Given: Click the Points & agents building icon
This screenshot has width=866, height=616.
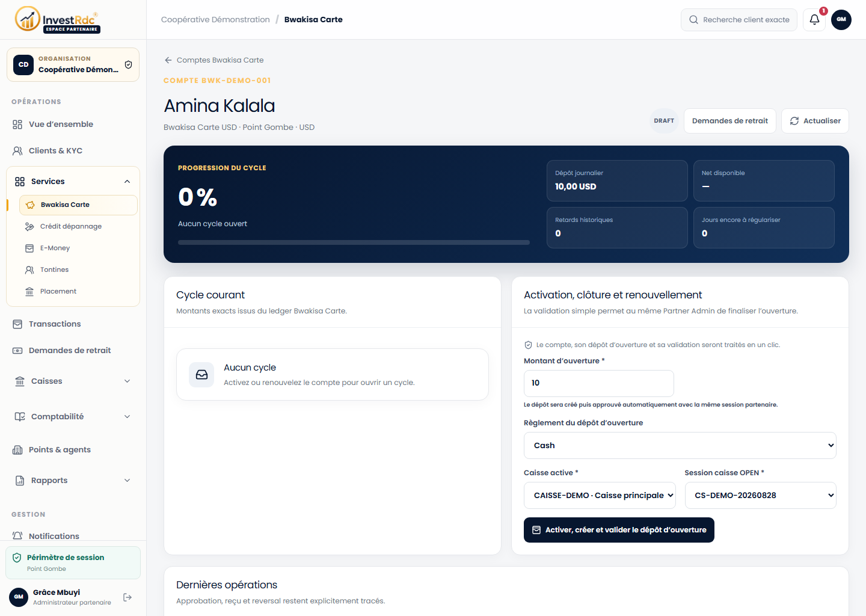Looking at the screenshot, I should click(x=17, y=450).
